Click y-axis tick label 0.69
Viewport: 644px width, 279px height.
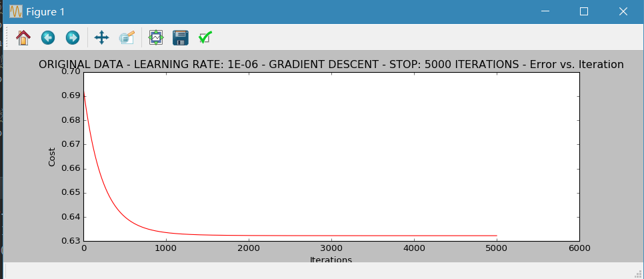(x=71, y=96)
